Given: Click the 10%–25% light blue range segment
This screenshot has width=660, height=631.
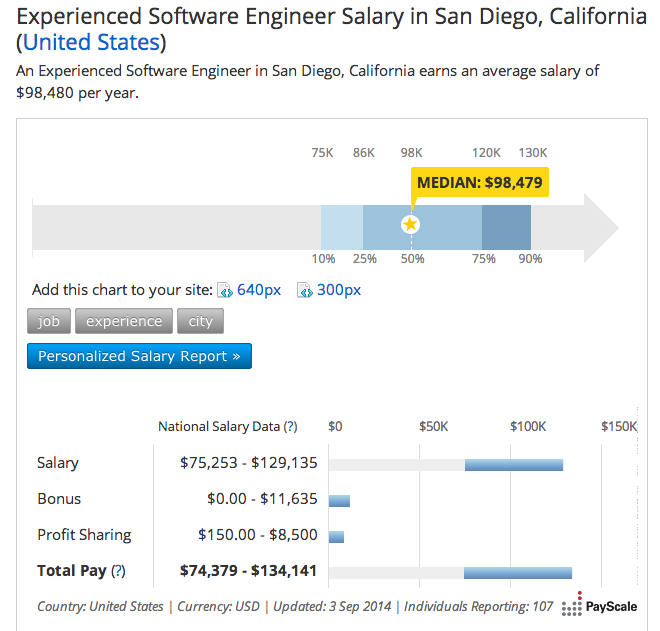Looking at the screenshot, I should 342,224.
